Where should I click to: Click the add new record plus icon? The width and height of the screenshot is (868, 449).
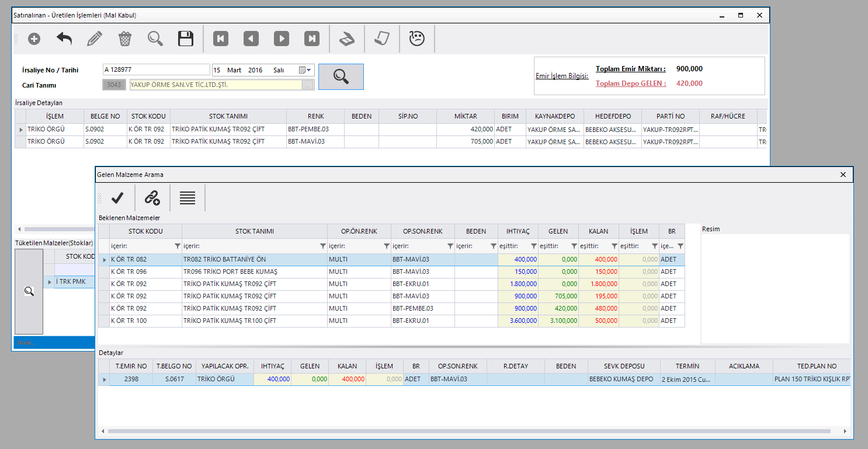(34, 39)
